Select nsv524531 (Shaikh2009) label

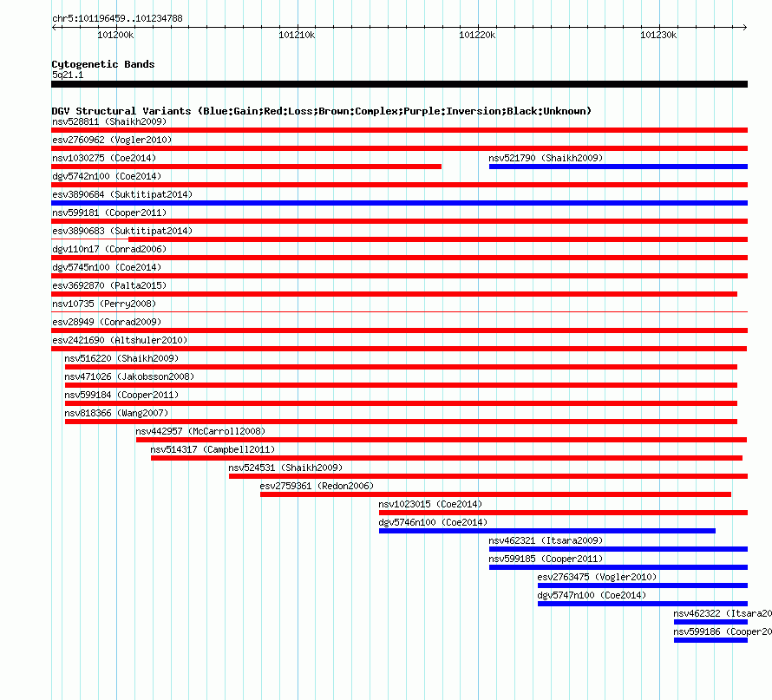285,468
